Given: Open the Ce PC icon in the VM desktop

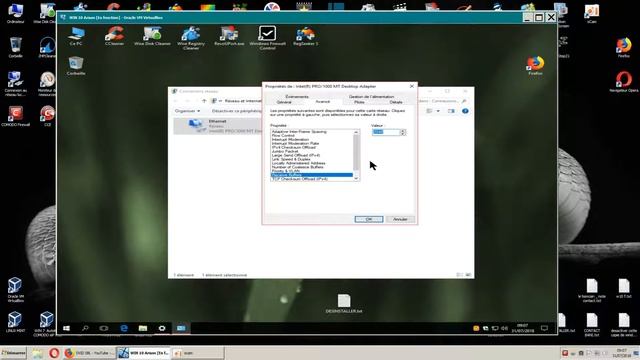Looking at the screenshot, I should (76, 36).
